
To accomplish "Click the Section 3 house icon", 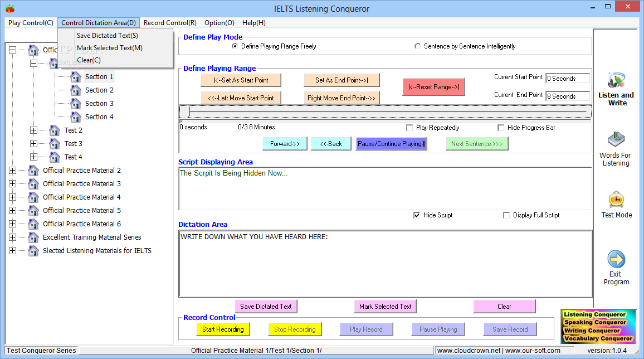I will (x=76, y=104).
